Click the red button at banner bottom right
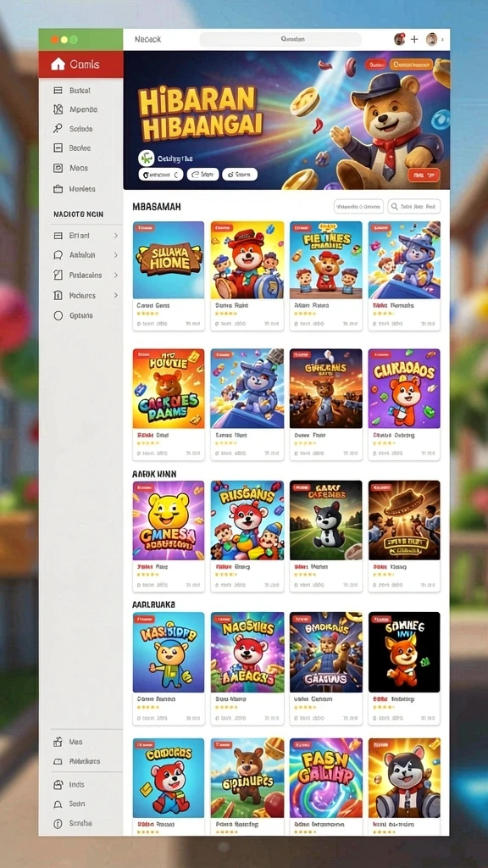 click(x=424, y=175)
